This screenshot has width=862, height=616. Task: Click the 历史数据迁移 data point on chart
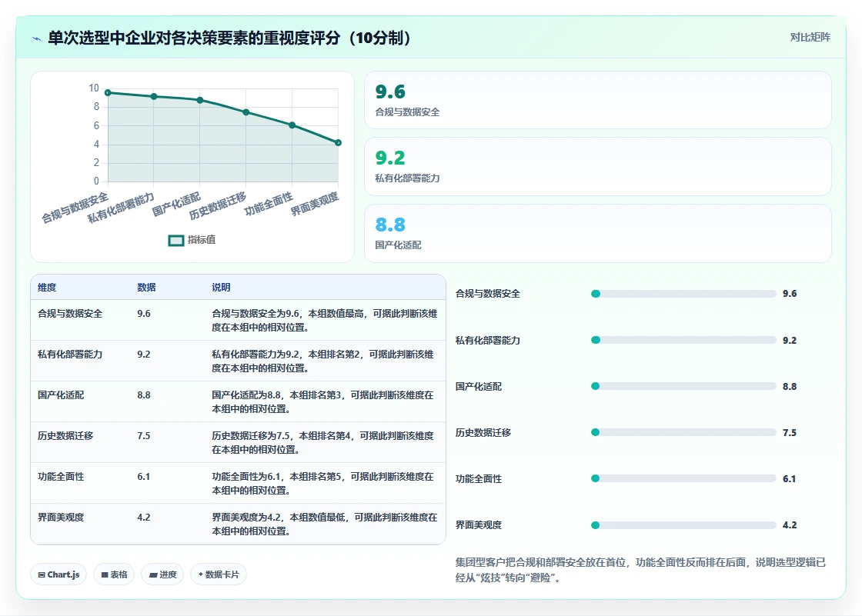point(246,112)
